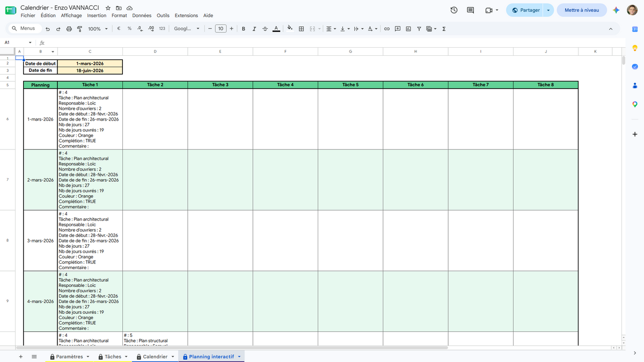Add a comment from the toolbar
Viewport: 644px width, 362px height.
[398, 28]
